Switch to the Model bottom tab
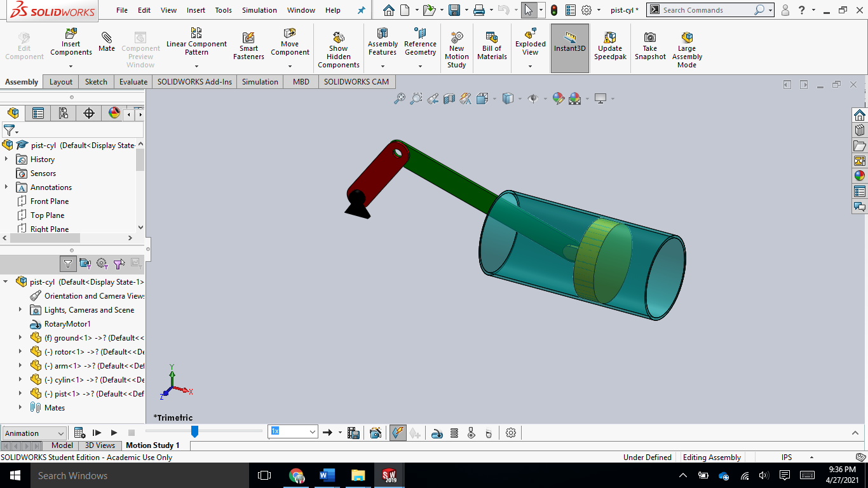The width and height of the screenshot is (868, 488). pyautogui.click(x=62, y=445)
